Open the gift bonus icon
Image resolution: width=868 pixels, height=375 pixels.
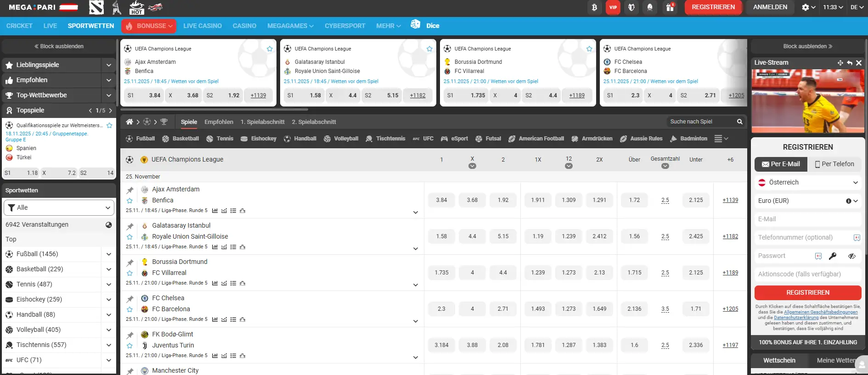click(670, 7)
